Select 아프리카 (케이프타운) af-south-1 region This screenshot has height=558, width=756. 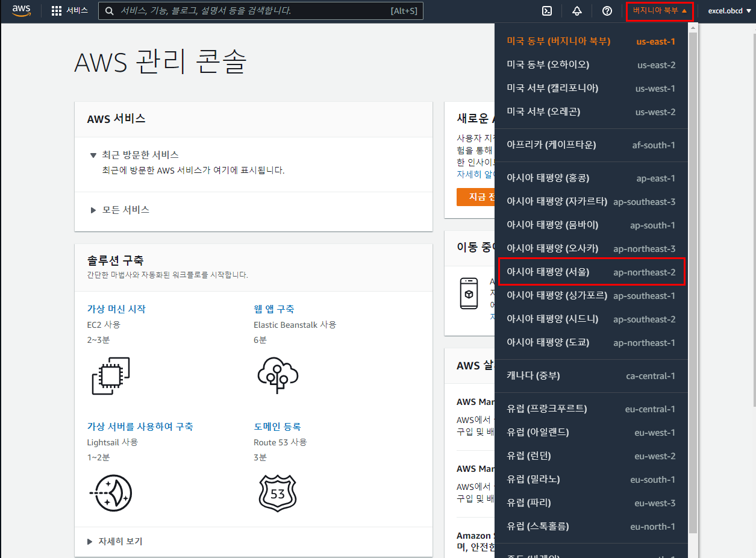point(591,145)
